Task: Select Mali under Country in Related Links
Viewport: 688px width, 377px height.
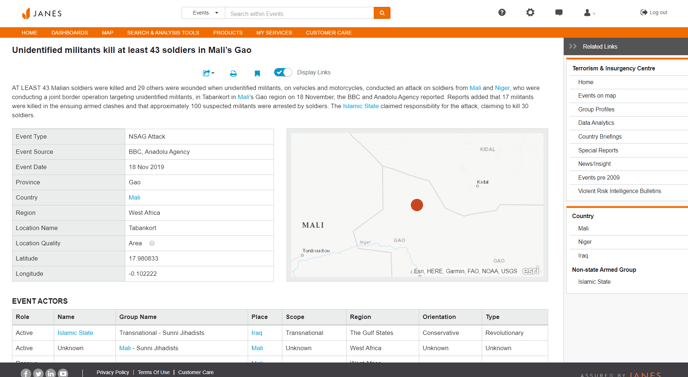Action: click(583, 228)
